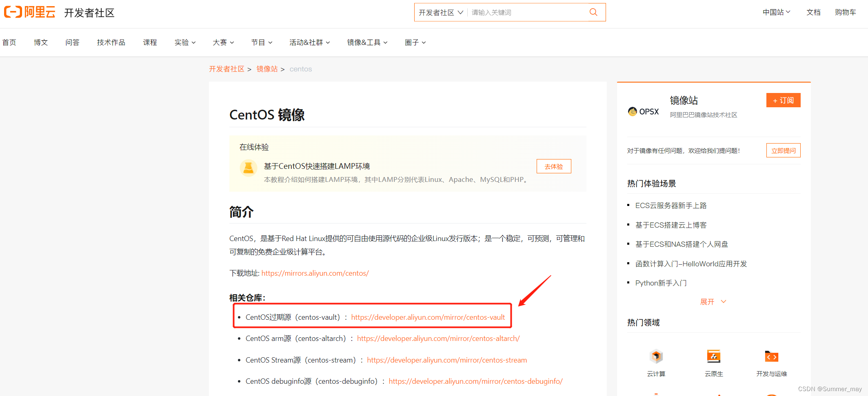Image resolution: width=868 pixels, height=396 pixels.
Task: Open the centos-altarch mirror link
Action: (438, 338)
